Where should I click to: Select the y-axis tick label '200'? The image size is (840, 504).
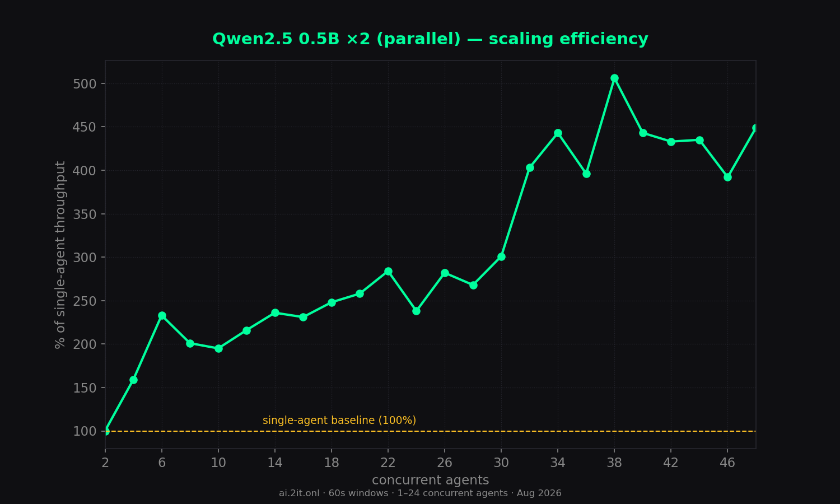point(85,344)
